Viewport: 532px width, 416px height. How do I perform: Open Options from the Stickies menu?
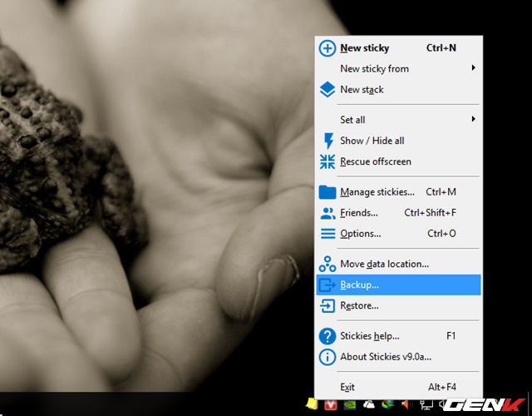click(398, 234)
